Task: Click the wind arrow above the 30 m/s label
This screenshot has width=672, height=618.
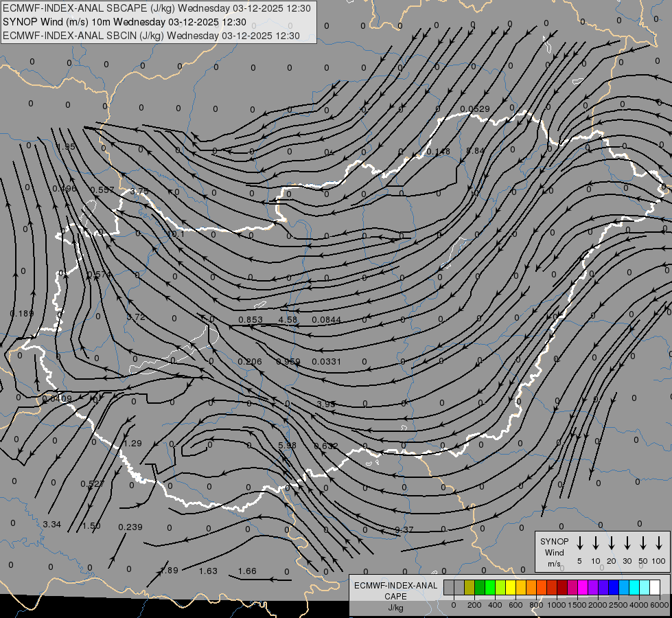Action: 627,542
